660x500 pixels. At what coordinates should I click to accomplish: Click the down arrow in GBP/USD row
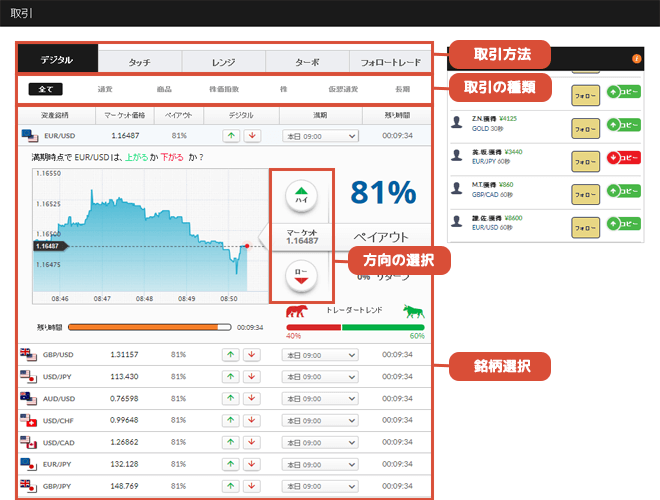click(x=252, y=354)
